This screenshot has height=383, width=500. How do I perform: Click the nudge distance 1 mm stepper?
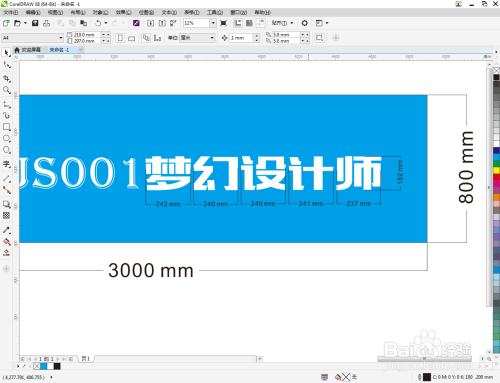256,38
